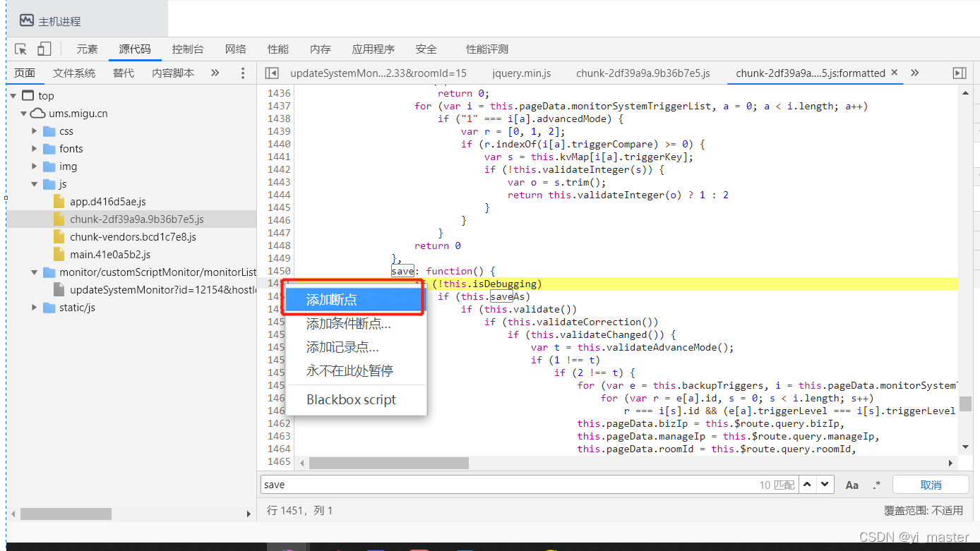Screen dimensions: 980x551
Task: Toggle the file navigator pane icon
Action: tap(272, 73)
